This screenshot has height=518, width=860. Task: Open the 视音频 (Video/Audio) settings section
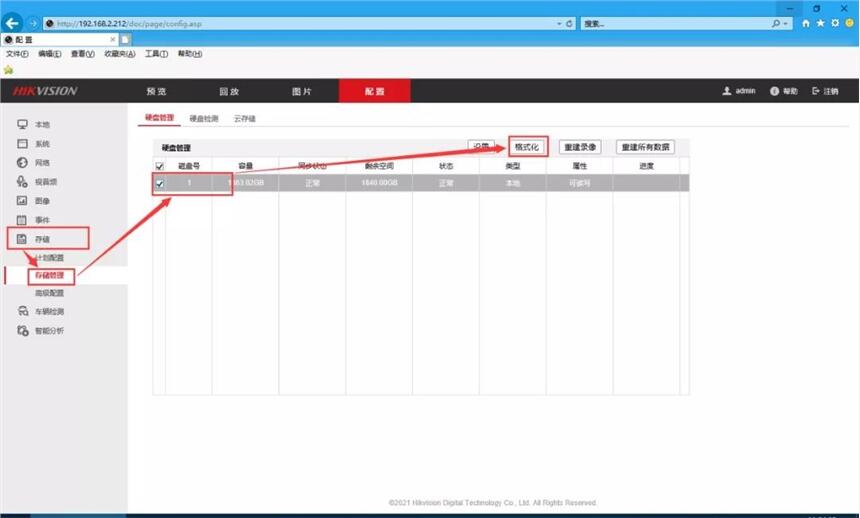point(45,182)
